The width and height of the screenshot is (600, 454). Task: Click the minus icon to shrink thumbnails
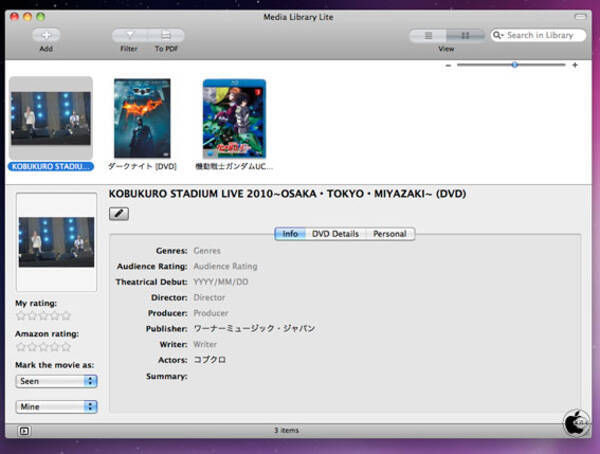448,65
